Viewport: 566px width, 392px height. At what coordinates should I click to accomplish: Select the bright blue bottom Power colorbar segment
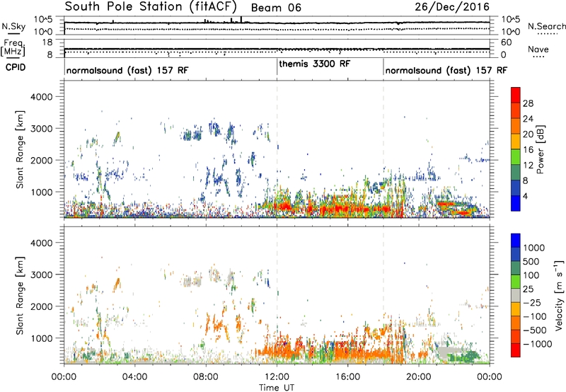coord(516,204)
